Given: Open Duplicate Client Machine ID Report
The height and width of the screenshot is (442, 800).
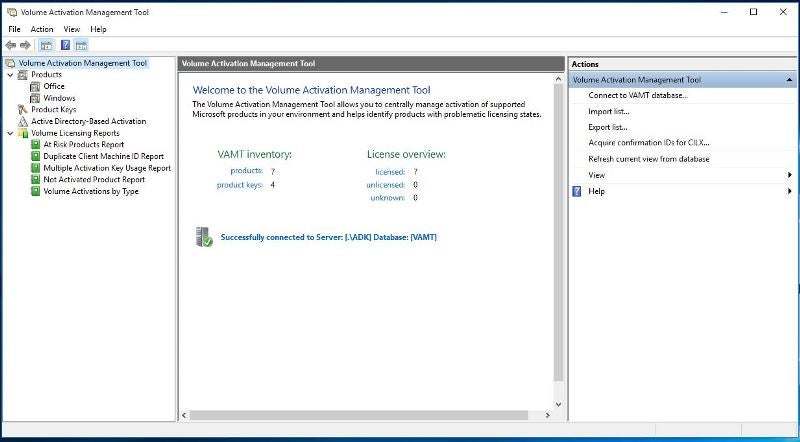Looking at the screenshot, I should coord(104,156).
